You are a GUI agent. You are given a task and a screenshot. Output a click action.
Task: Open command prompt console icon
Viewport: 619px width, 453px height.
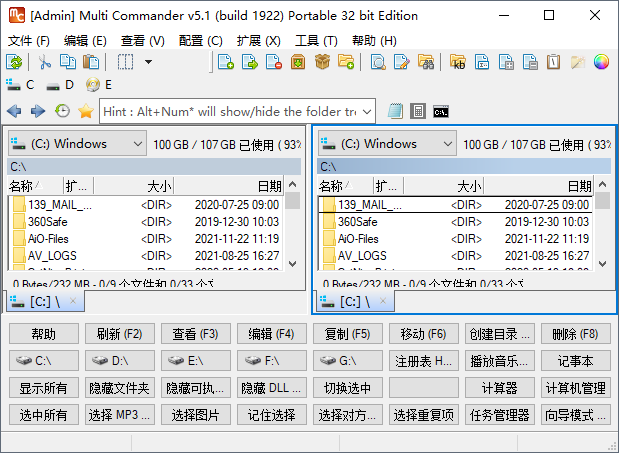coord(441,112)
